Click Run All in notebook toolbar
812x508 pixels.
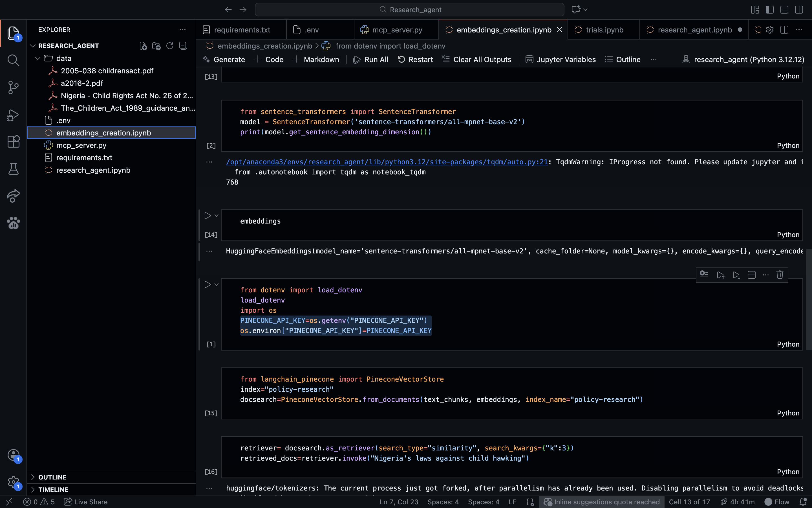click(371, 60)
